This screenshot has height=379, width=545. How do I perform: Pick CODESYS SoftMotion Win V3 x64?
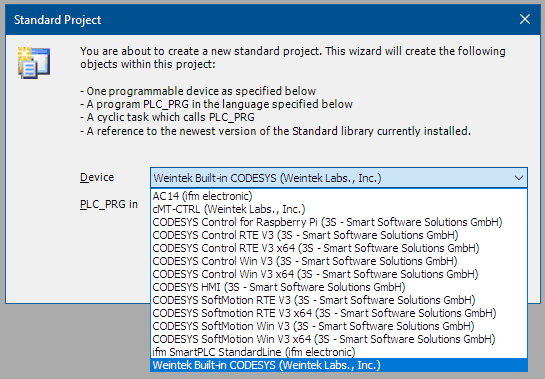(x=339, y=339)
